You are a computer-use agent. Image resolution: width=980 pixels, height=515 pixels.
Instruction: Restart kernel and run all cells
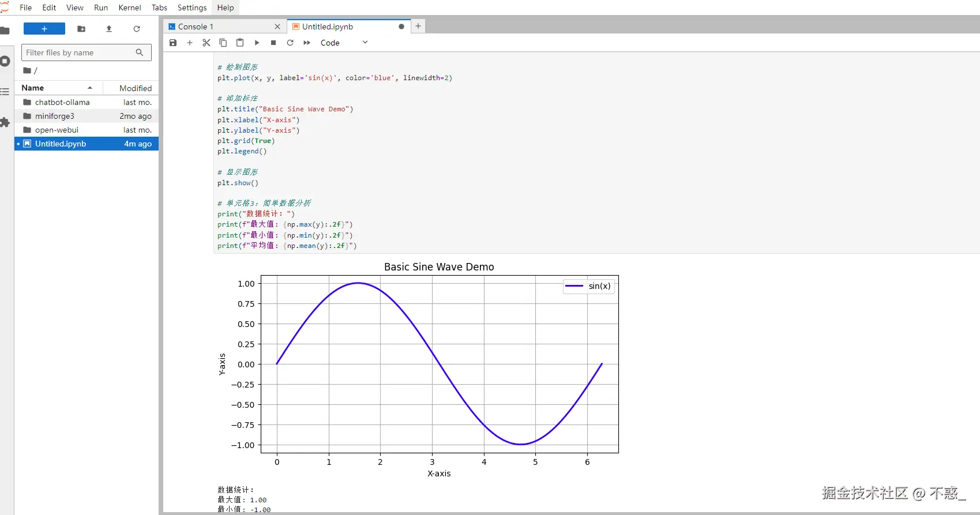[x=307, y=43]
